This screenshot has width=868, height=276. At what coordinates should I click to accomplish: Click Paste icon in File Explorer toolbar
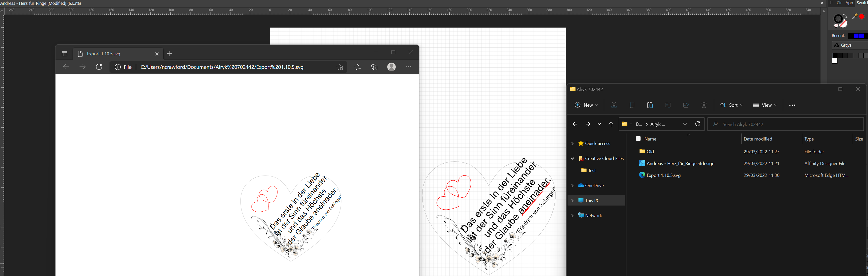650,105
